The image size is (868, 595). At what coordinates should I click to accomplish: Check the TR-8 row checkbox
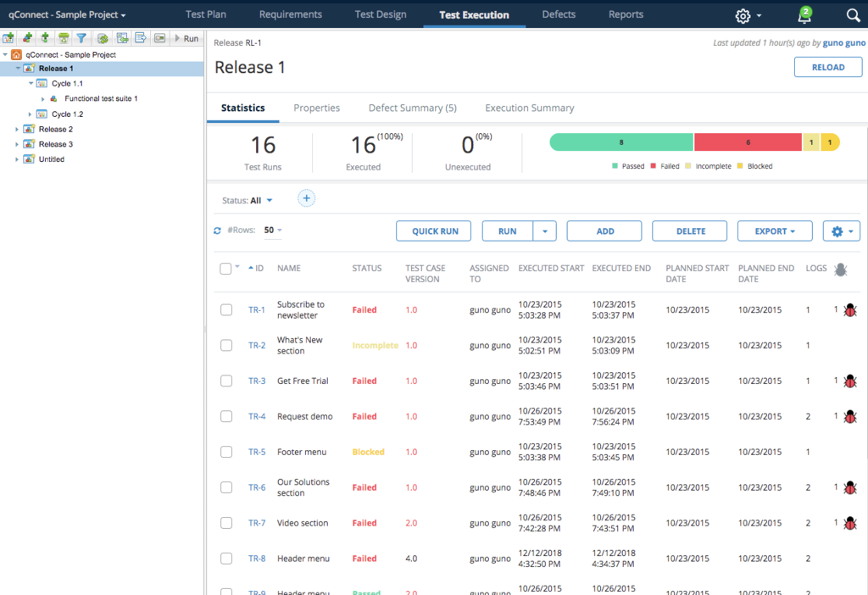pyautogui.click(x=226, y=559)
